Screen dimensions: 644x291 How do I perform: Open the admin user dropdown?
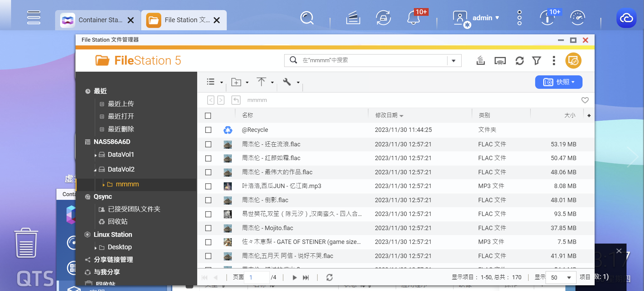pyautogui.click(x=486, y=18)
